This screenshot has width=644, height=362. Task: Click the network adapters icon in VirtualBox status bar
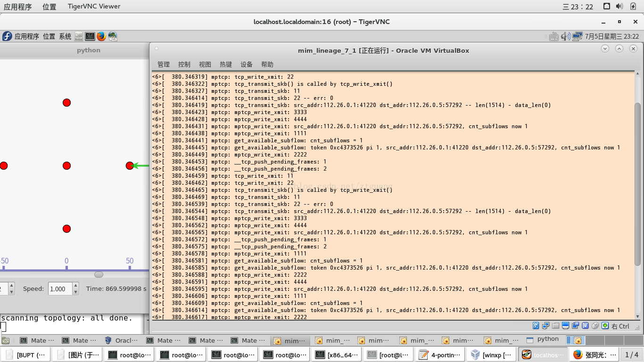[545, 326]
